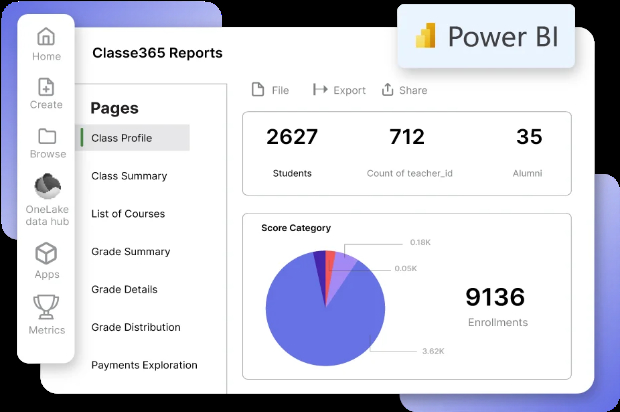Click the Home house icon
The width and height of the screenshot is (620, 412).
[46, 36]
